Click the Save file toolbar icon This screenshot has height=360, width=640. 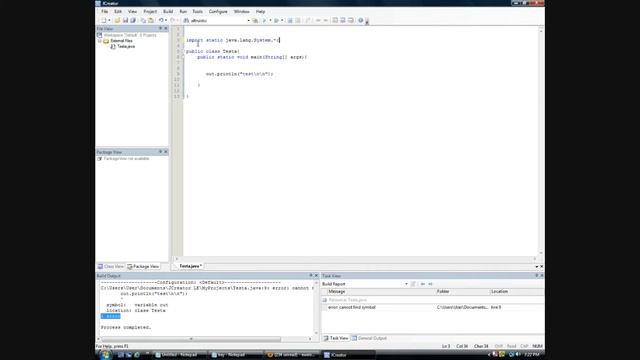click(x=125, y=20)
